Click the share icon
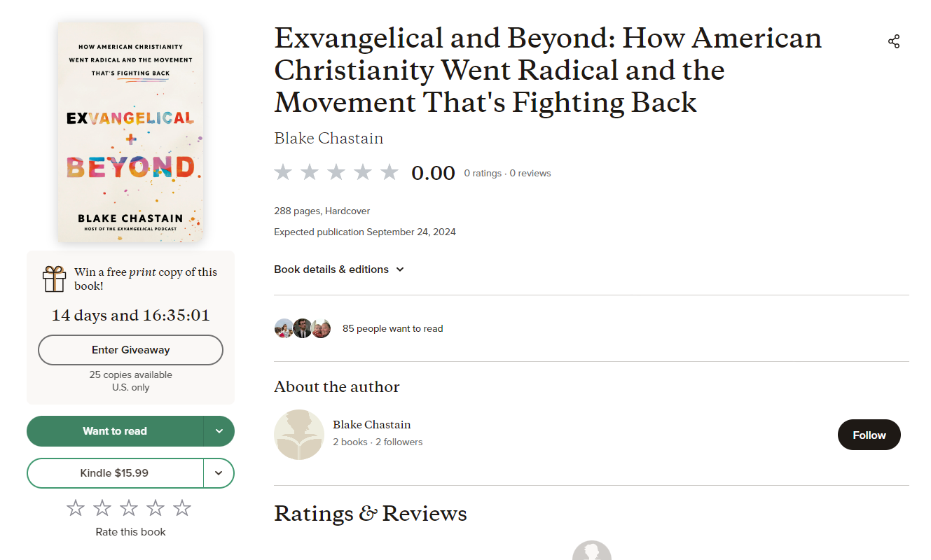This screenshot has width=931, height=560. (x=893, y=41)
